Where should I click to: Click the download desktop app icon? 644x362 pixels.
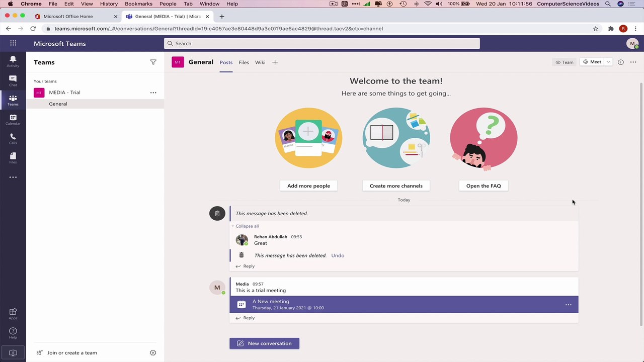click(x=13, y=353)
